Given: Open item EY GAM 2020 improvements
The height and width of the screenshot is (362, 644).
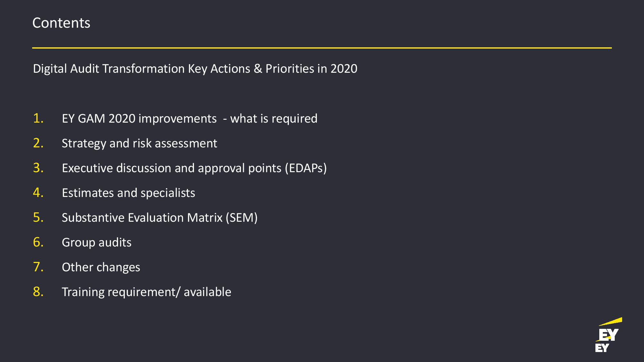Looking at the screenshot, I should click(189, 118).
